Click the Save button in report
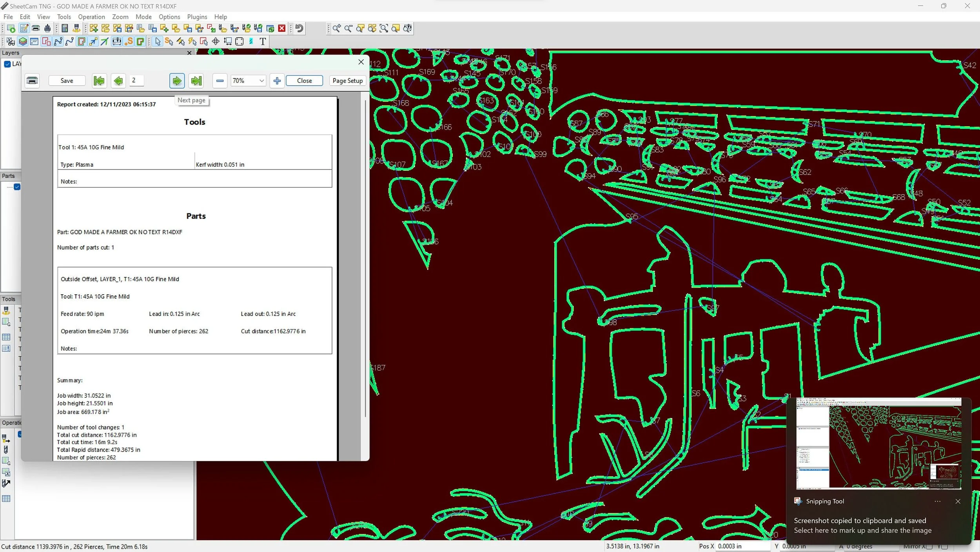 [x=67, y=81]
